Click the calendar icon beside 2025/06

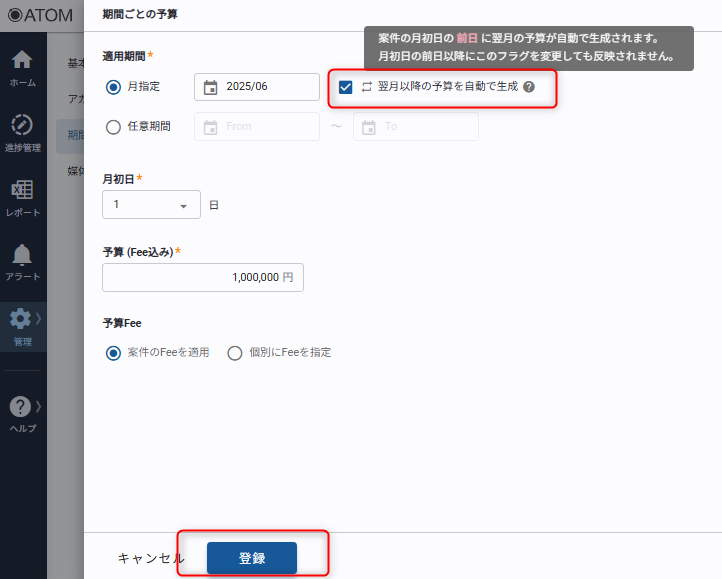[210, 87]
